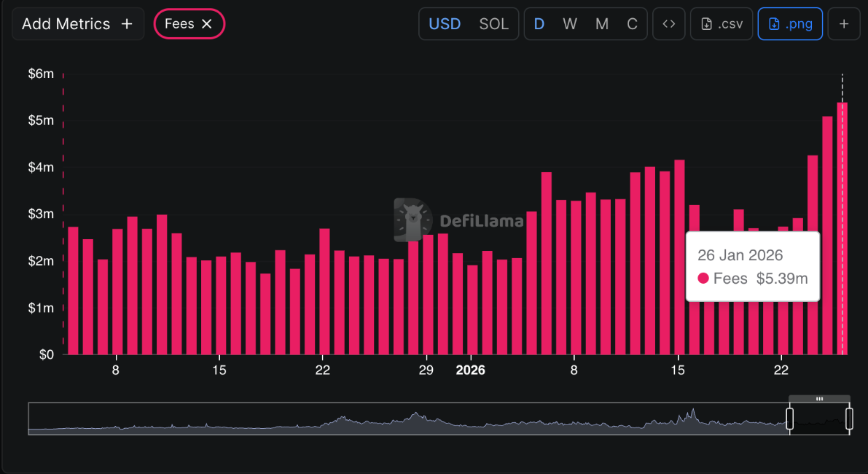Click the right brush handle on the minimap
The image size is (868, 474).
(x=850, y=417)
